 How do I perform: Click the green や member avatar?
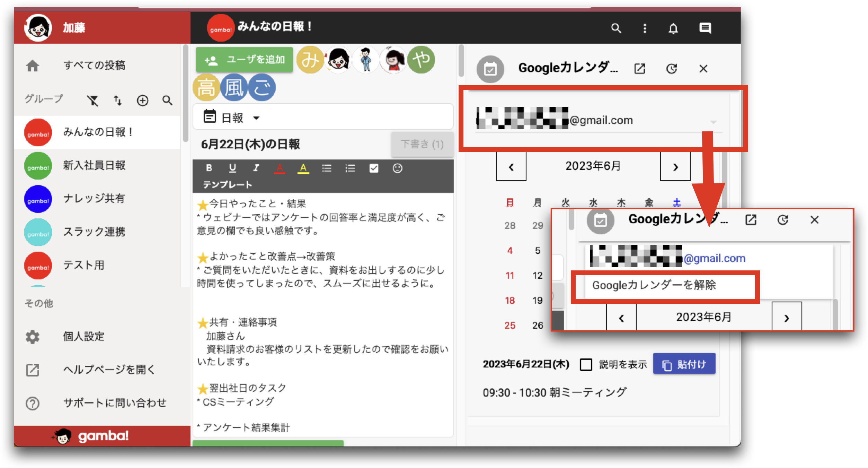[x=421, y=60]
